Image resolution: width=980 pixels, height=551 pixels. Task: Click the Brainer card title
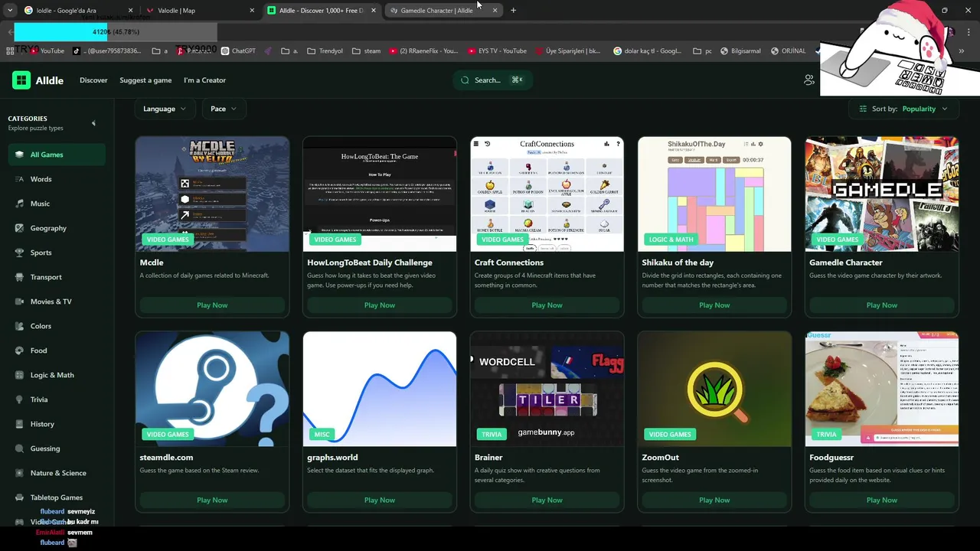click(x=488, y=458)
